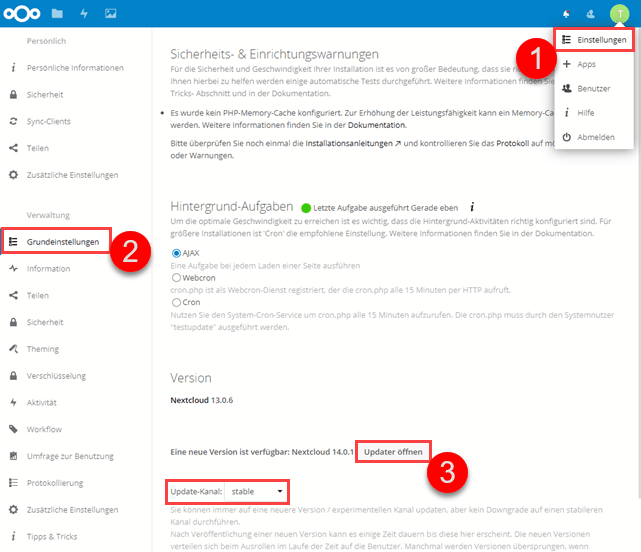Viewport: 641px width, 552px height.
Task: Click info icon next to Hintergrund-Aufgaben status
Action: pos(472,207)
